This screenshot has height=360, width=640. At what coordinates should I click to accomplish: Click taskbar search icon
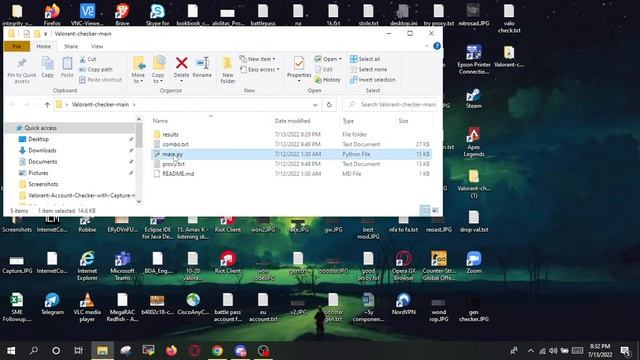34,351
